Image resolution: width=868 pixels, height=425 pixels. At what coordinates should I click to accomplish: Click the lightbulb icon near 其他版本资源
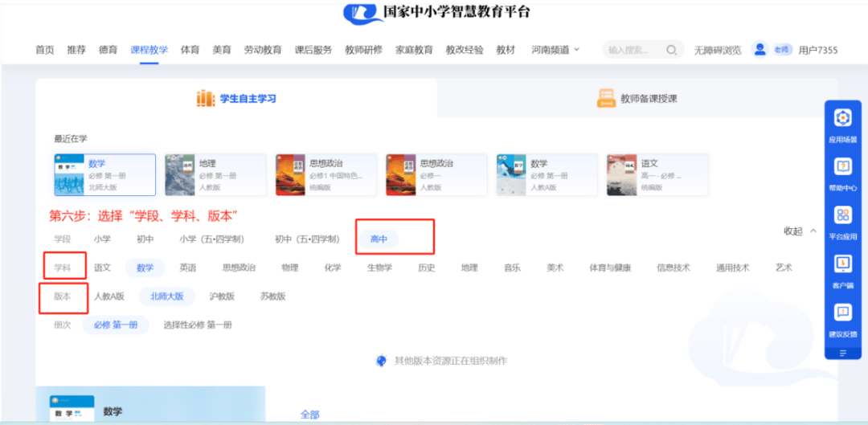381,361
